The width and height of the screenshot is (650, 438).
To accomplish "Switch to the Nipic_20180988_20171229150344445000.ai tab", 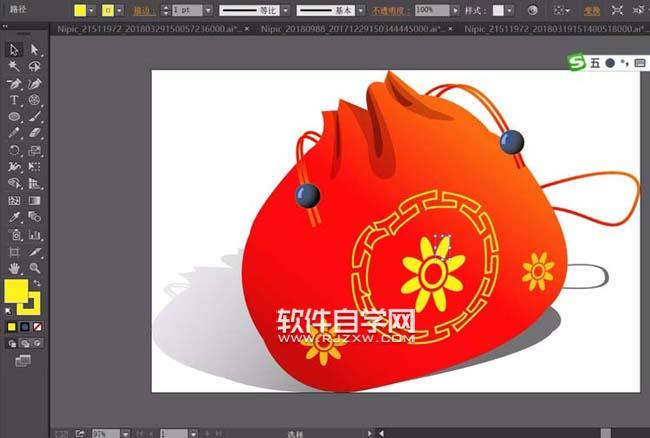I will coord(353,29).
